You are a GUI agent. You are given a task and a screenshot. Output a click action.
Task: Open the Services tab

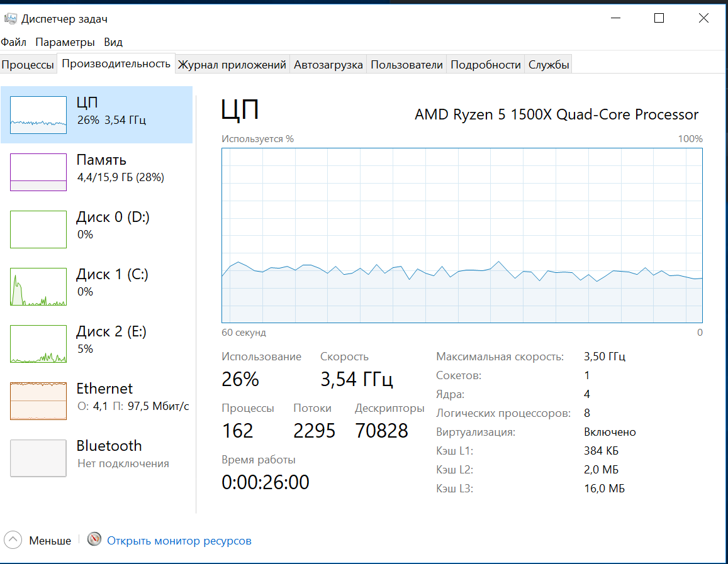click(549, 64)
